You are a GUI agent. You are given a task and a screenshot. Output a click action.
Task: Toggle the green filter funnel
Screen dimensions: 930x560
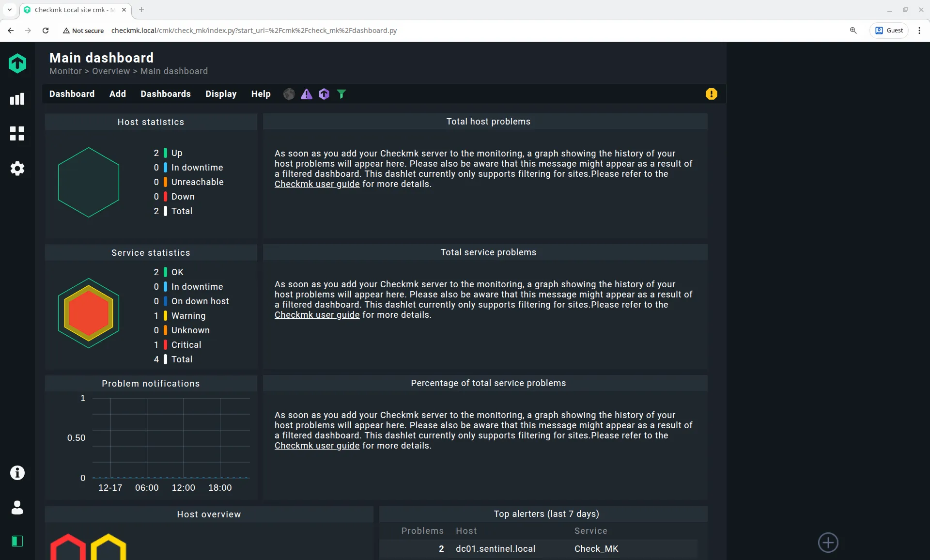(x=341, y=94)
